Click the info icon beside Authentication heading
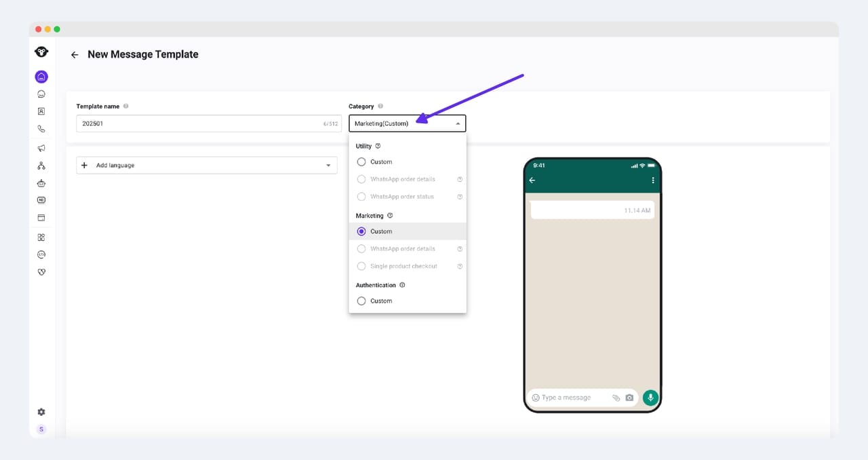 [x=402, y=285]
